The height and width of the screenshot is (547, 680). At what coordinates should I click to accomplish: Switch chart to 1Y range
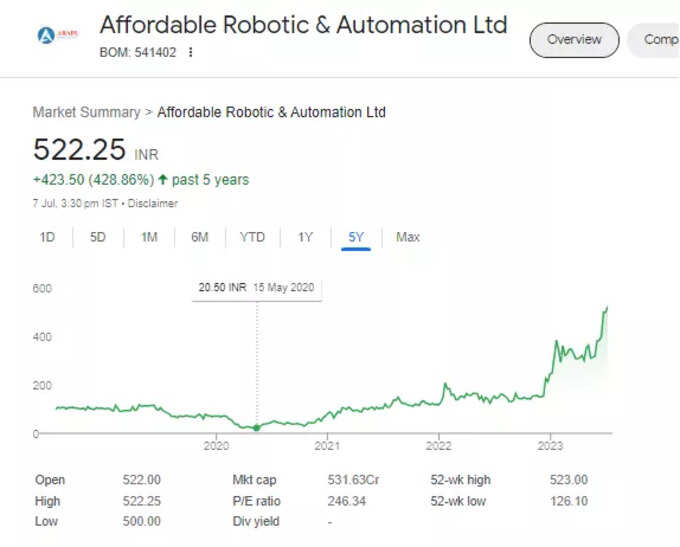(x=305, y=237)
